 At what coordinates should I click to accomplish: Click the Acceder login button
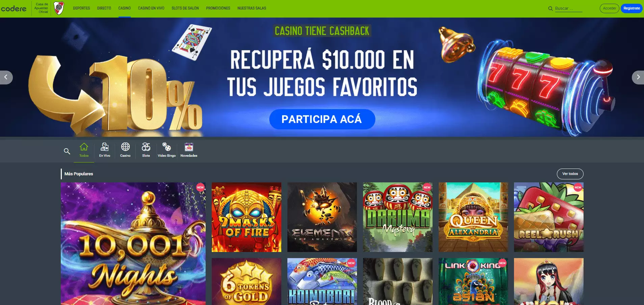609,8
